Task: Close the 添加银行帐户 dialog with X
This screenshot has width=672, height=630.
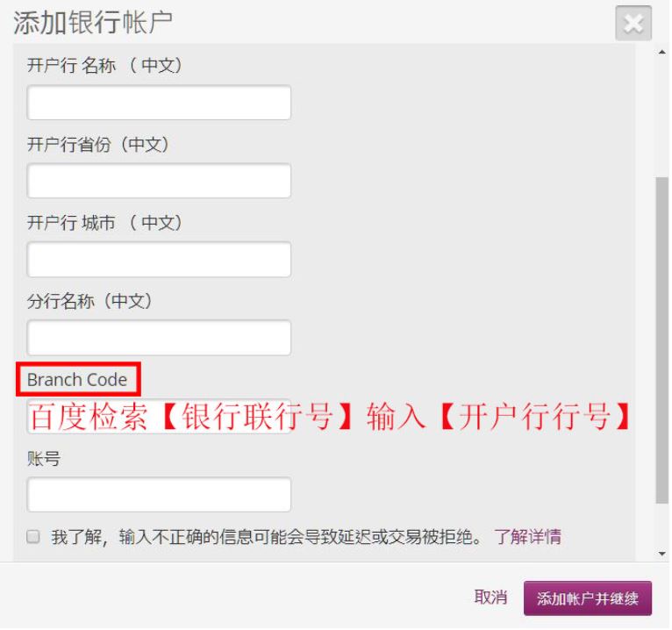Action: pos(634,23)
